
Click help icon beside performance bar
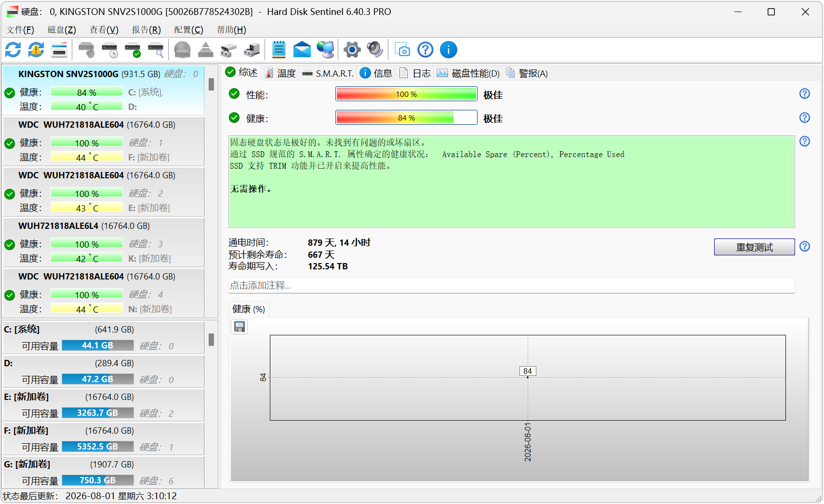(805, 93)
